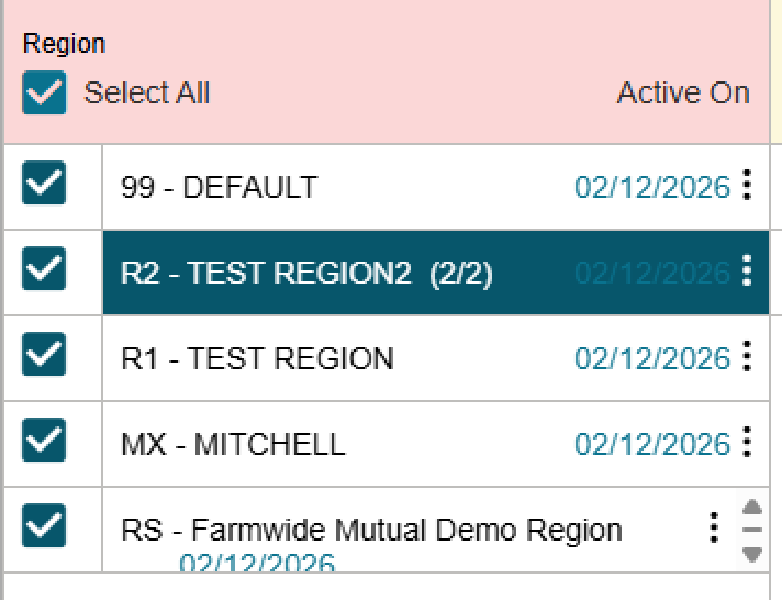
Task: Click the scroll down arrow in region list
Action: coord(752,553)
